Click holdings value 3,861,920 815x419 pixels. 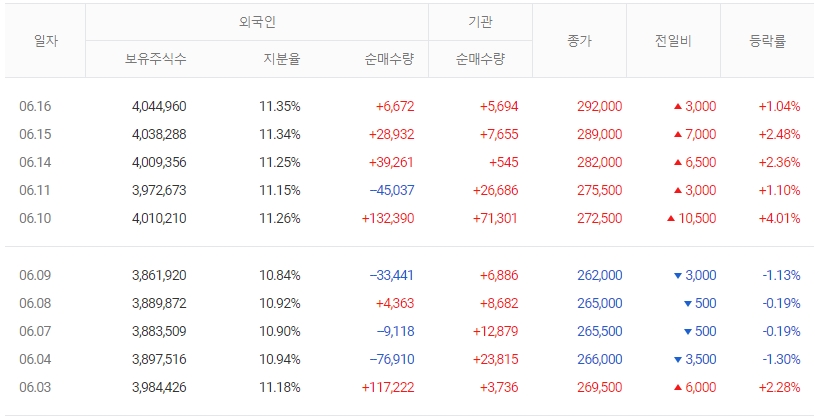pyautogui.click(x=159, y=276)
